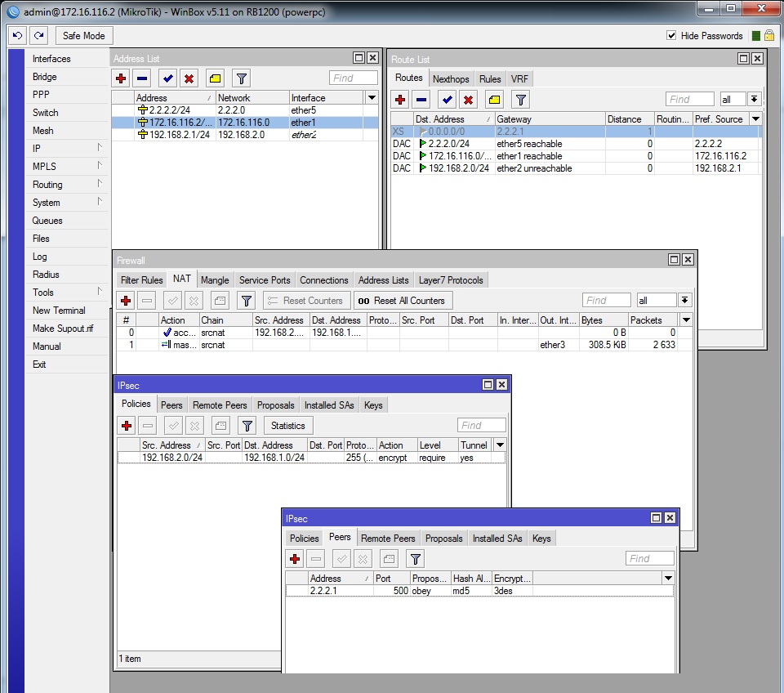The image size is (784, 693).
Task: Open Installed SAs tab in IPsec Policies window
Action: click(329, 405)
